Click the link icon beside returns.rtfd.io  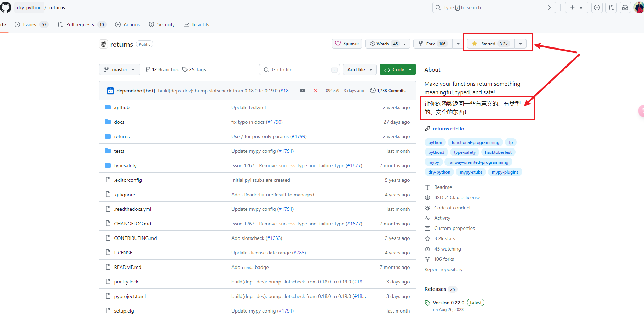click(427, 129)
